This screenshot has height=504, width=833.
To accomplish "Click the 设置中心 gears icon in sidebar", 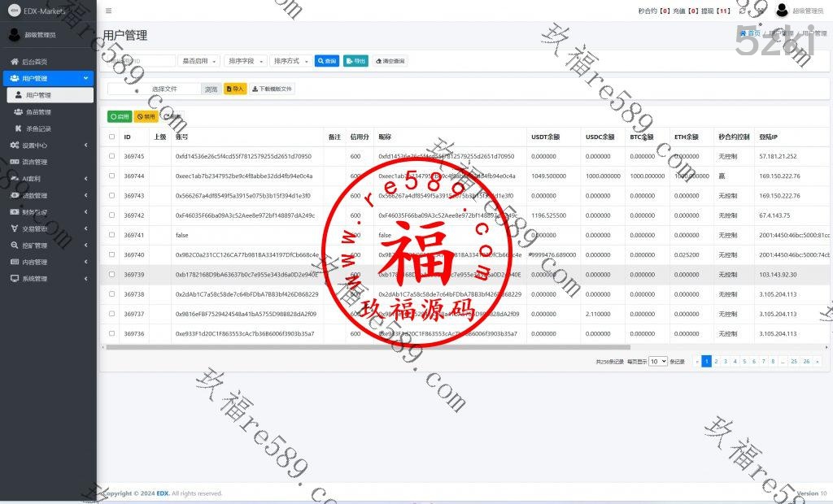I will [14, 145].
